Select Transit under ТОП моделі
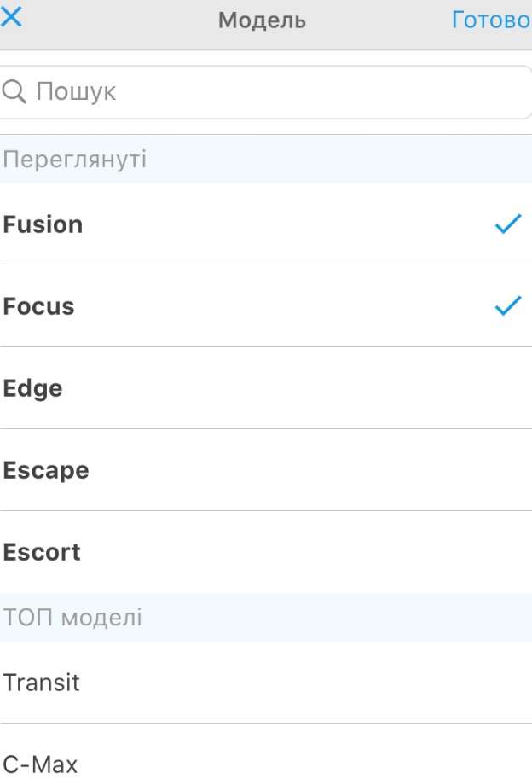This screenshot has width=532, height=779. pyautogui.click(x=266, y=682)
